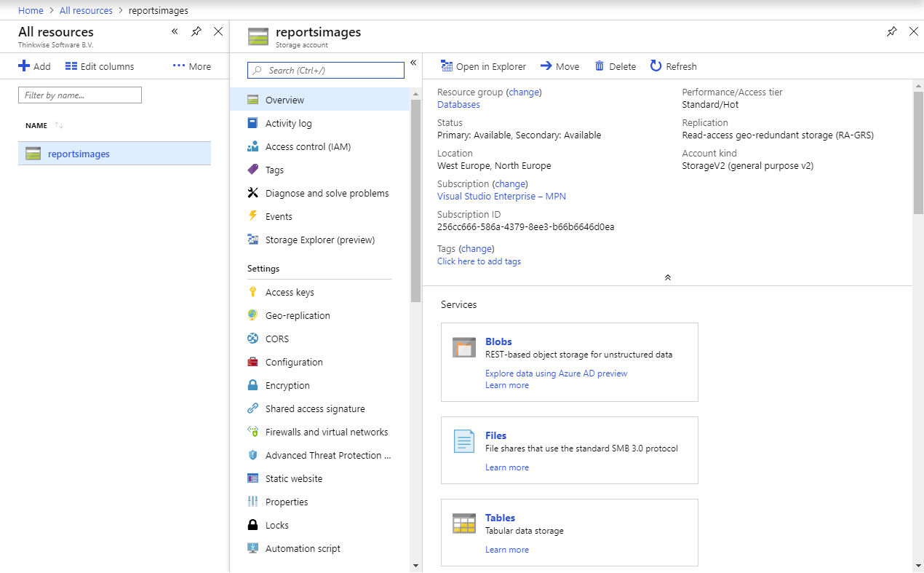Click the black Locks icon
Image resolution: width=924 pixels, height=573 pixels.
[253, 525]
